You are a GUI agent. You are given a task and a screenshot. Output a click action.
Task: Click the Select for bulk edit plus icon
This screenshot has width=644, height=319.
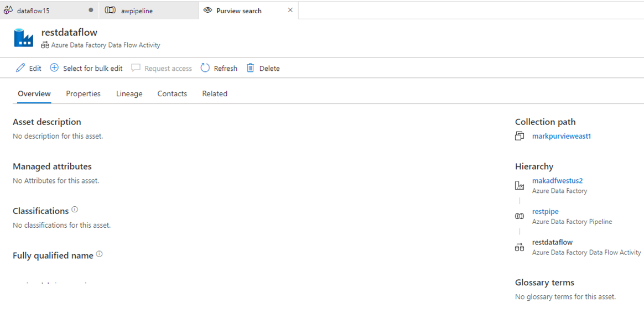click(54, 68)
